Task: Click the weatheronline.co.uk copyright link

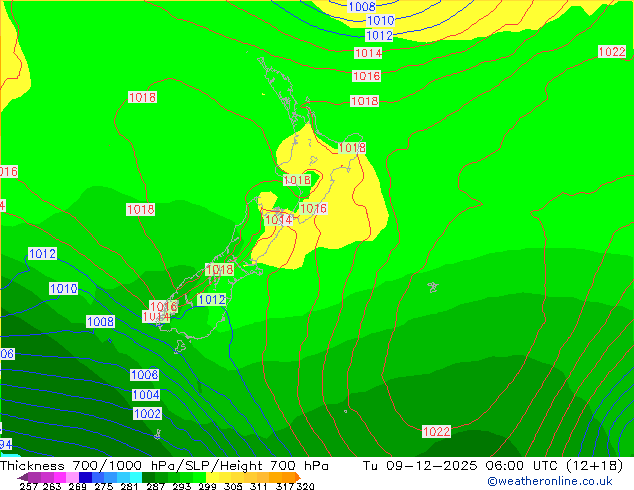Action: [549, 481]
